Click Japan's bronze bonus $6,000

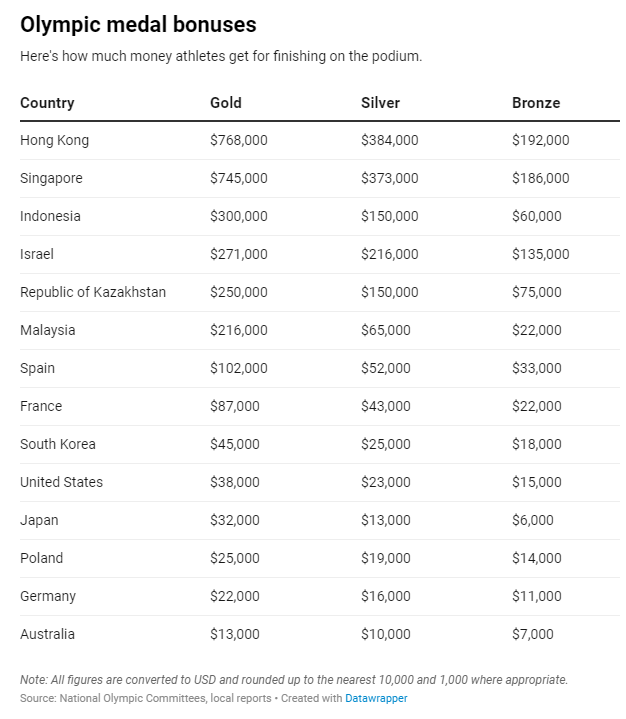[x=533, y=521]
